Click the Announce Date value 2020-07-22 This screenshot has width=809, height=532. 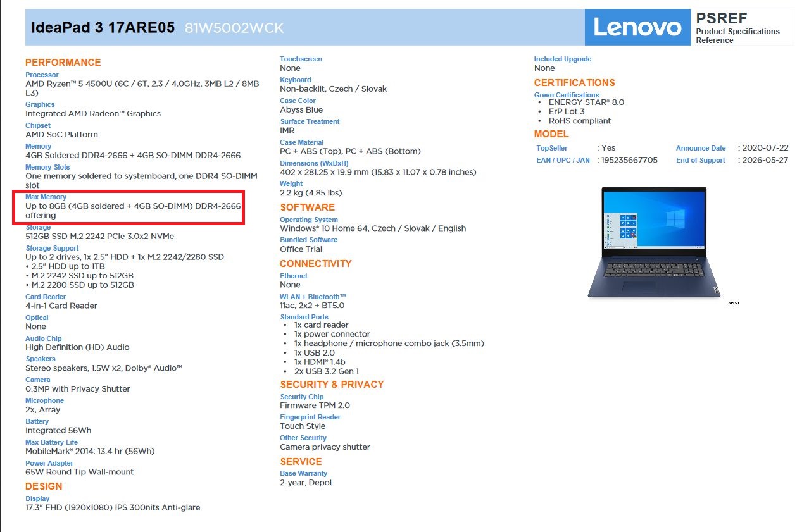click(766, 148)
